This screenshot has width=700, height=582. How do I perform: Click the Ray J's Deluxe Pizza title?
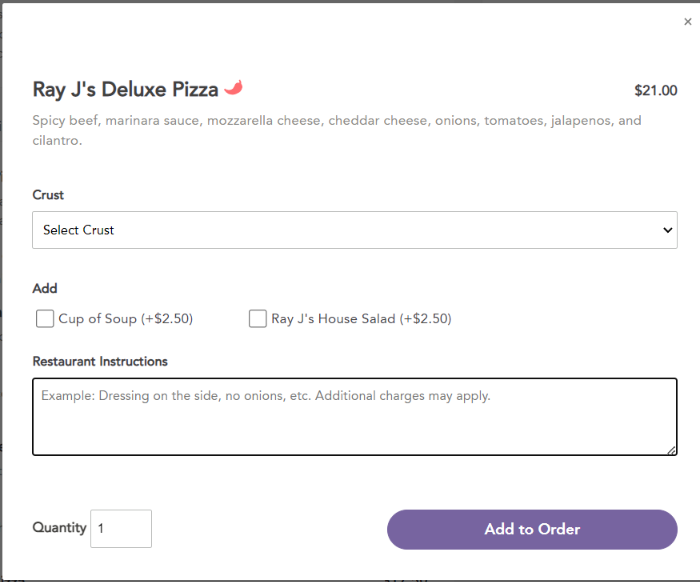tap(125, 89)
